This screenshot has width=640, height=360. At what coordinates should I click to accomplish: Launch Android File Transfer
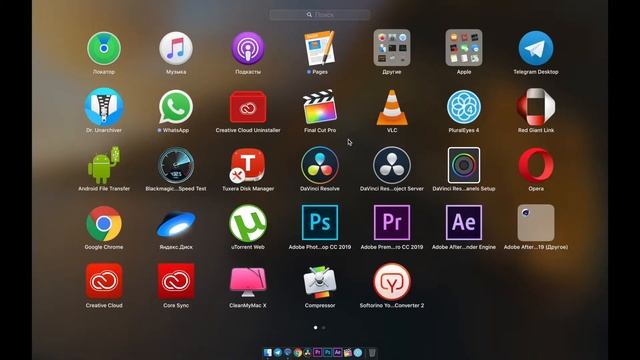click(x=104, y=165)
